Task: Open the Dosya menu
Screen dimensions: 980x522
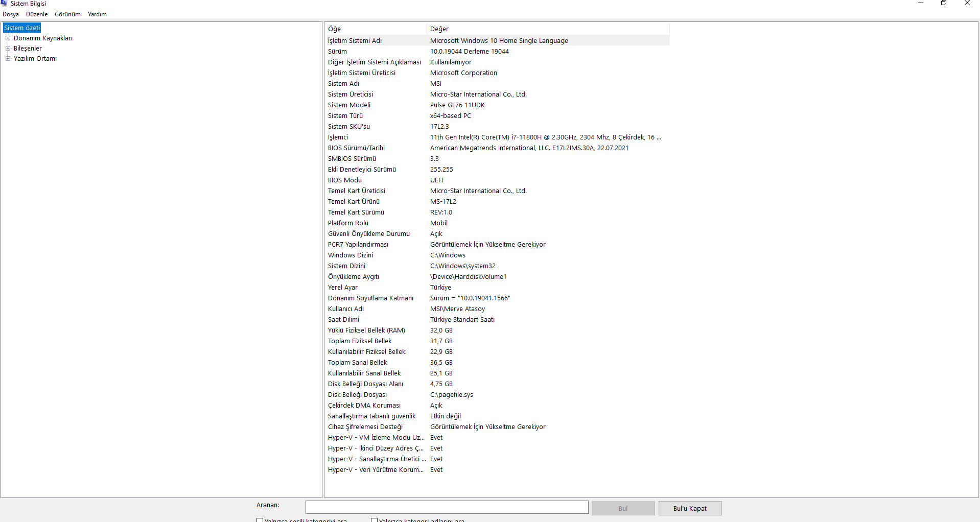Action: pyautogui.click(x=11, y=14)
